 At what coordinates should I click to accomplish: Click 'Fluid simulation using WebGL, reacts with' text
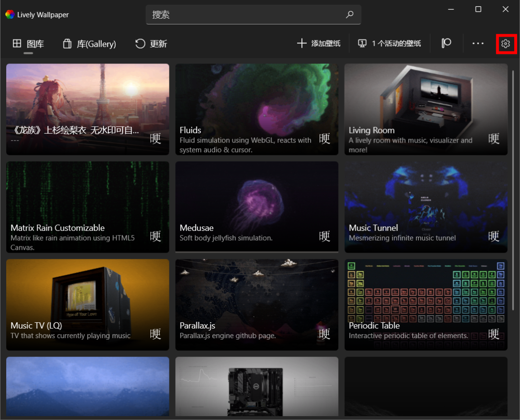click(246, 140)
